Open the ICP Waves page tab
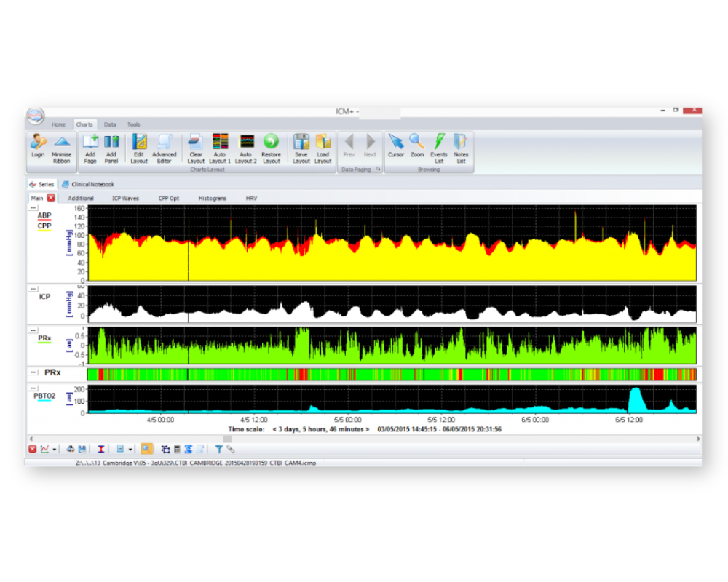 125,198
